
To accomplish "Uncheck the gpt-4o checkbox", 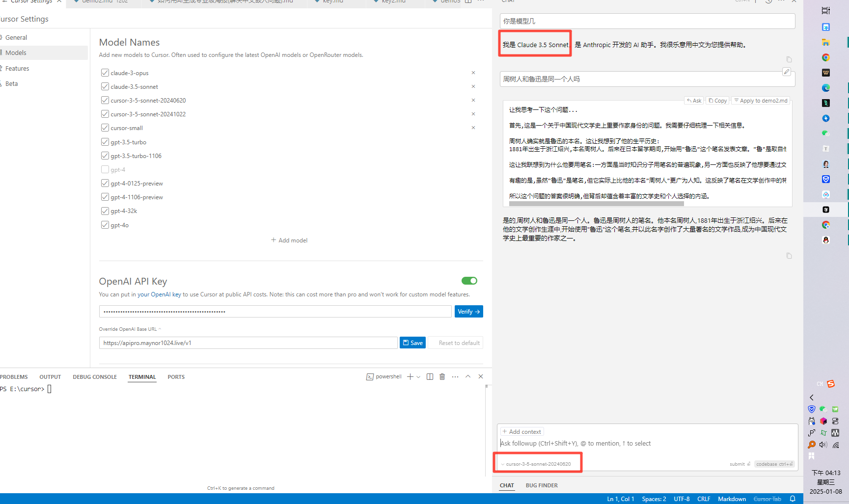I will tap(105, 225).
